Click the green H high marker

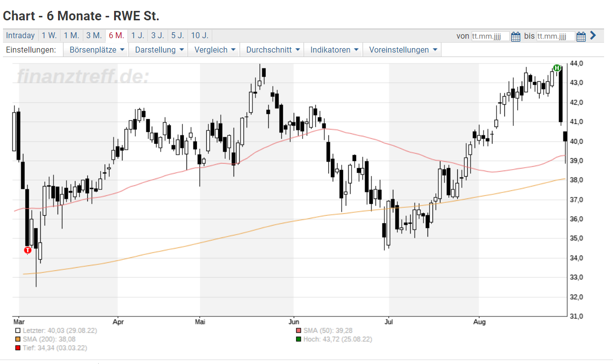tap(557, 67)
